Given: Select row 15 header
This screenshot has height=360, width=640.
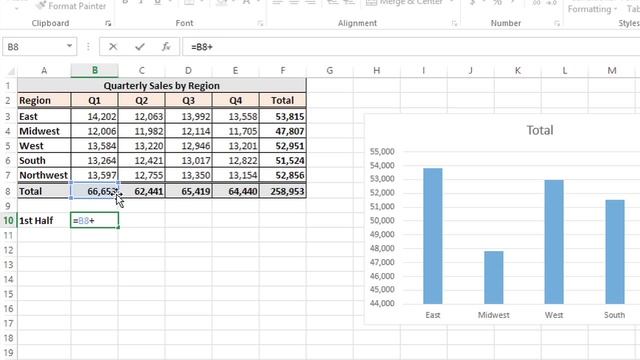Looking at the screenshot, I should click(x=8, y=294).
